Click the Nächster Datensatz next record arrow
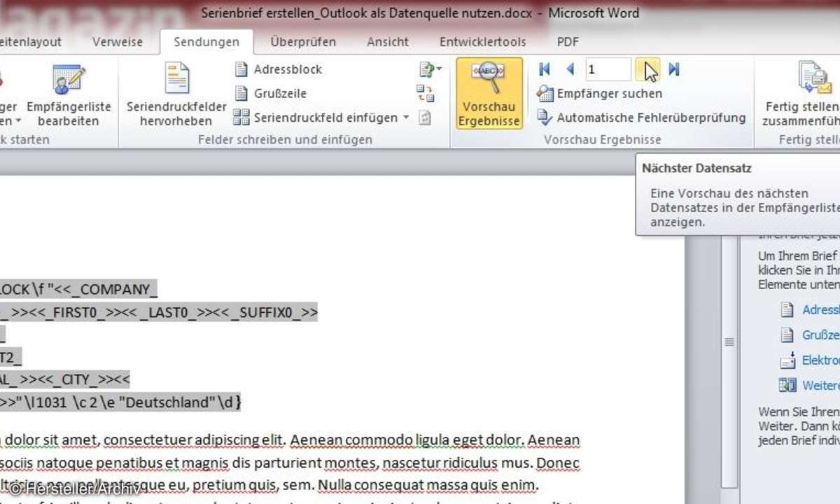This screenshot has height=504, width=840. click(x=648, y=69)
